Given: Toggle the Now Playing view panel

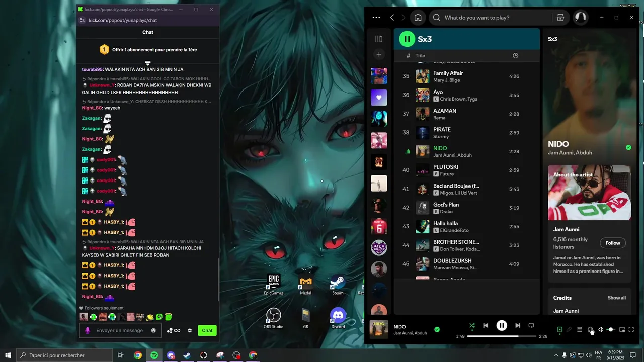Looking at the screenshot, I should point(559,330).
